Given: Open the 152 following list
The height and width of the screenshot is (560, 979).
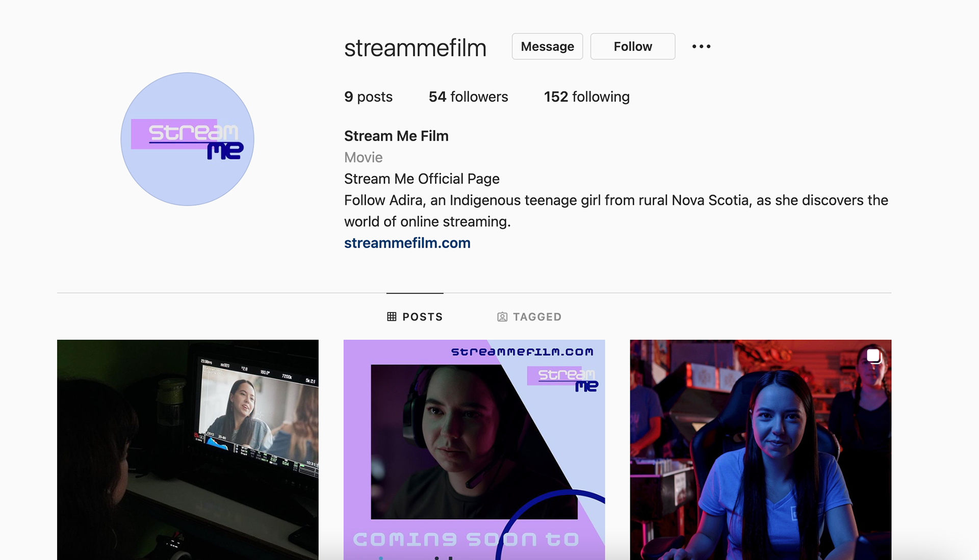Looking at the screenshot, I should (586, 97).
